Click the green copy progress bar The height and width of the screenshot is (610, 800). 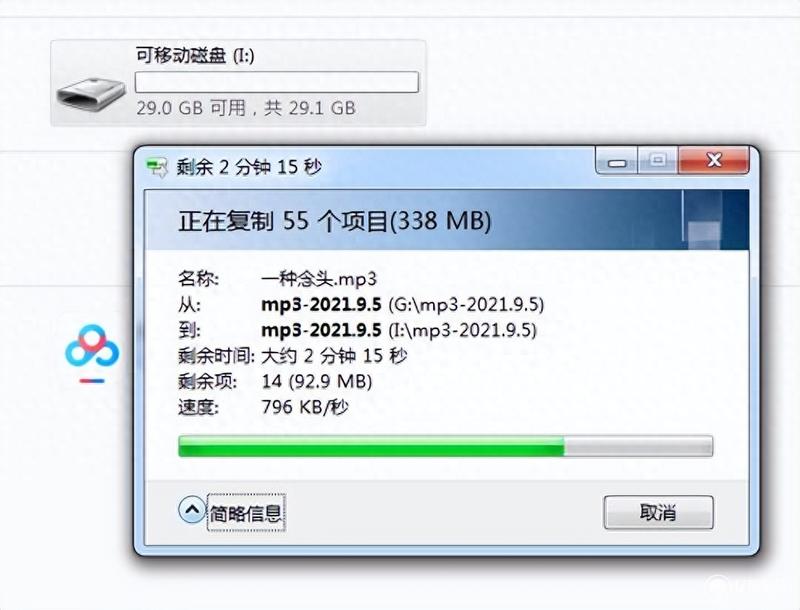coord(445,446)
